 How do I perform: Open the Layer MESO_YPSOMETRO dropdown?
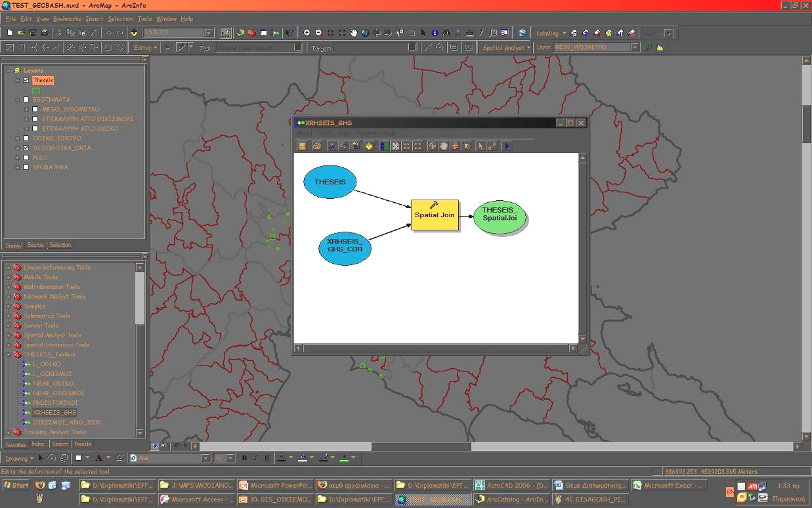635,47
